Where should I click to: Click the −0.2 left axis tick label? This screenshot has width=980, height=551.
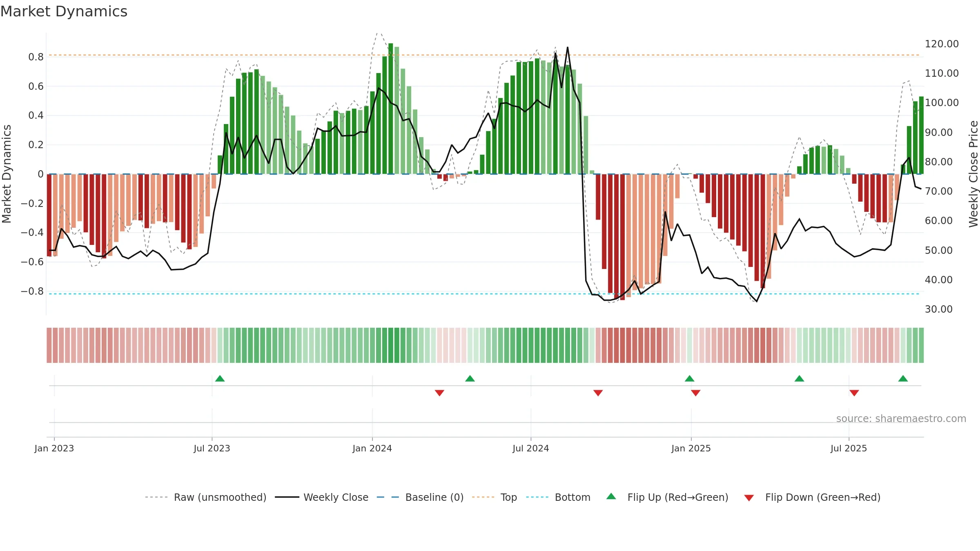click(x=32, y=203)
